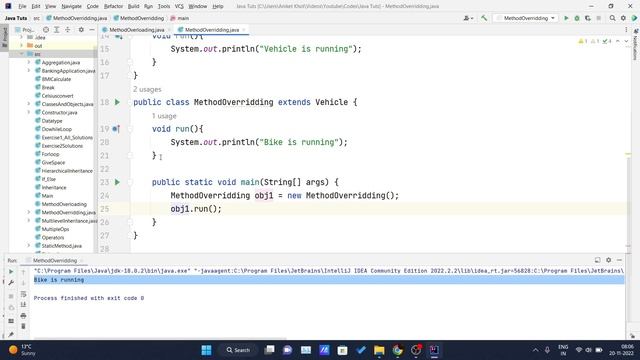Click the select opened file target icon
The image size is (640, 360).
point(46,30)
